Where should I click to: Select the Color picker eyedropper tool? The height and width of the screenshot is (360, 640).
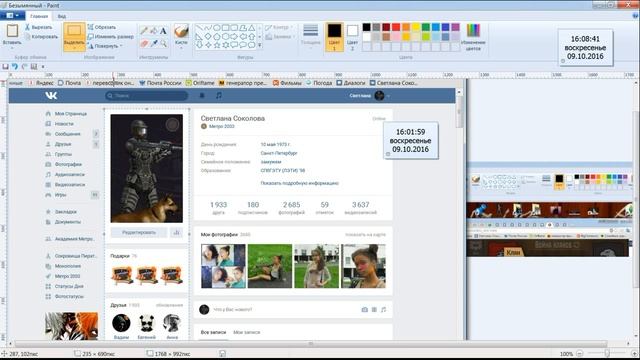coord(153,43)
